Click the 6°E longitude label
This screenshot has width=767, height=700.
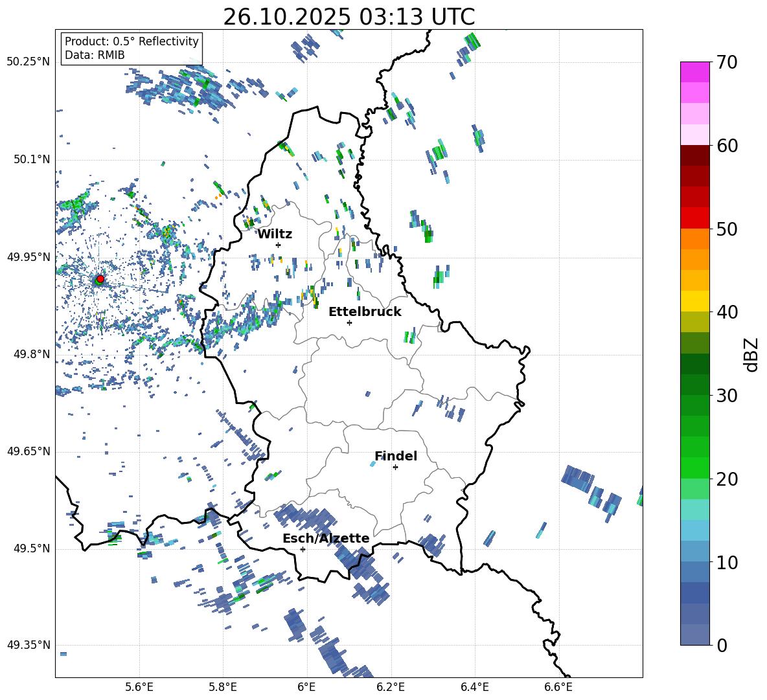tap(306, 687)
